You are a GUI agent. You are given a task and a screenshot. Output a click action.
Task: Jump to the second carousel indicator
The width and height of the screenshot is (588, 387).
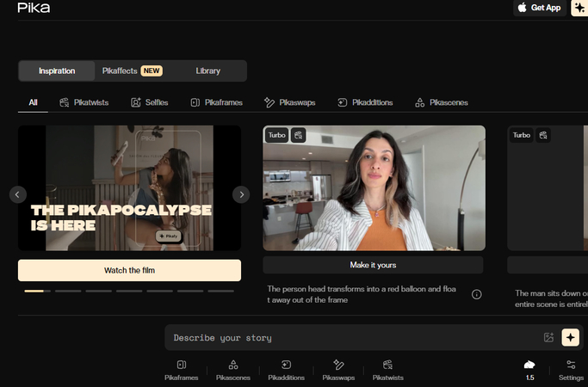click(x=68, y=291)
